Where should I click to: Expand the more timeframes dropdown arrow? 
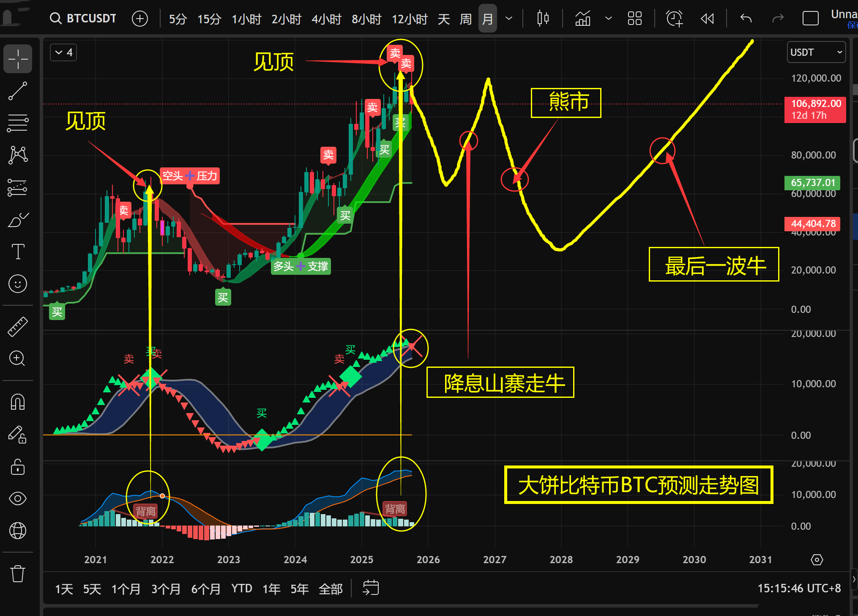coord(509,19)
